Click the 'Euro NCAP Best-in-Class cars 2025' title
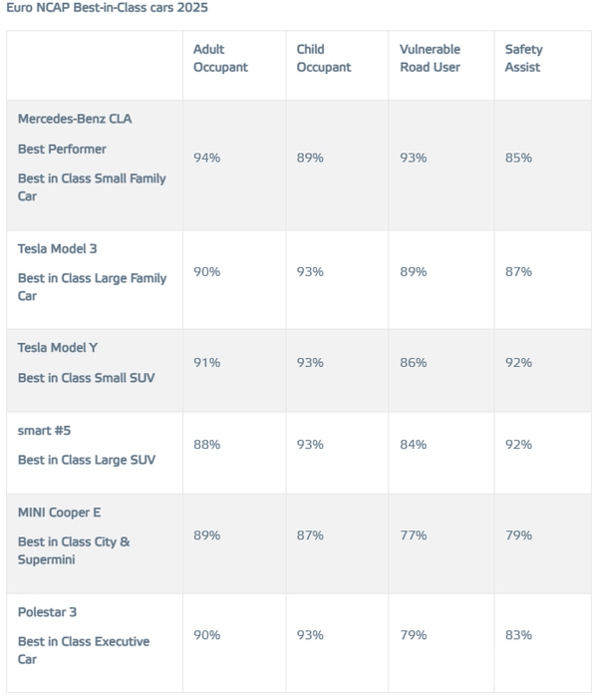 (108, 8)
